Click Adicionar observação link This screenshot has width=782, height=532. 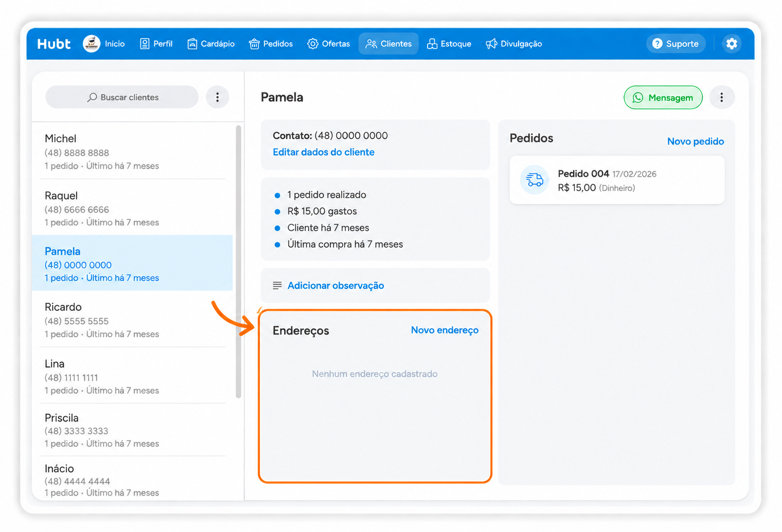[x=335, y=286]
